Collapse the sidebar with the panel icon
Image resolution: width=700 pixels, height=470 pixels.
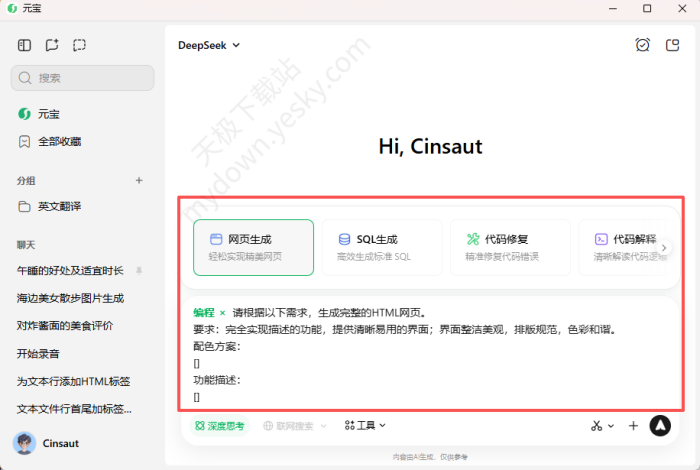[25, 45]
